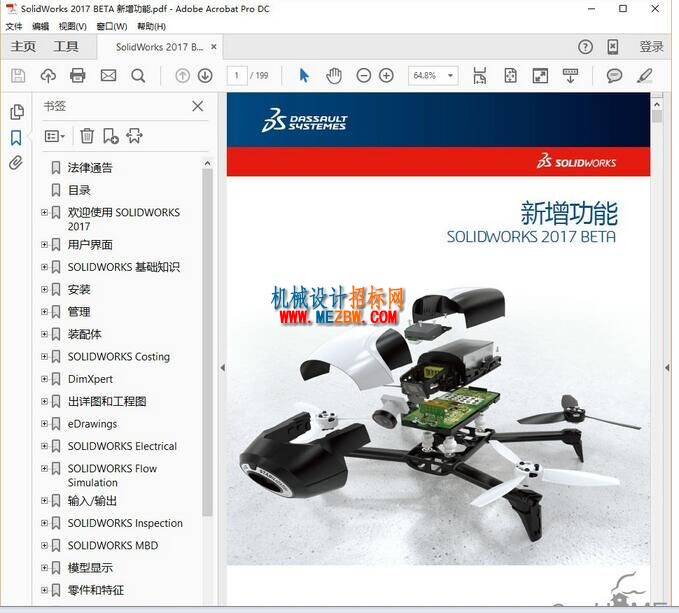679x613 pixels.
Task: Expand the SOLIDWORKS MBD bookmark
Action: (x=44, y=545)
